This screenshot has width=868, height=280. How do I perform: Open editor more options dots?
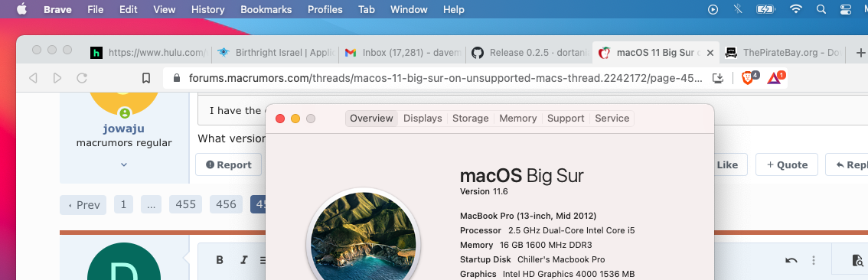(x=814, y=260)
